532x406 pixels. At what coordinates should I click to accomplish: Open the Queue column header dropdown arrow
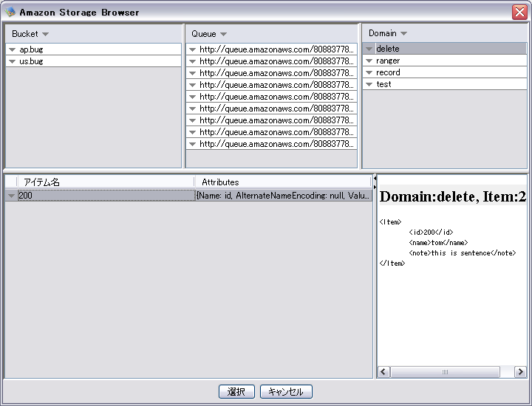point(223,35)
